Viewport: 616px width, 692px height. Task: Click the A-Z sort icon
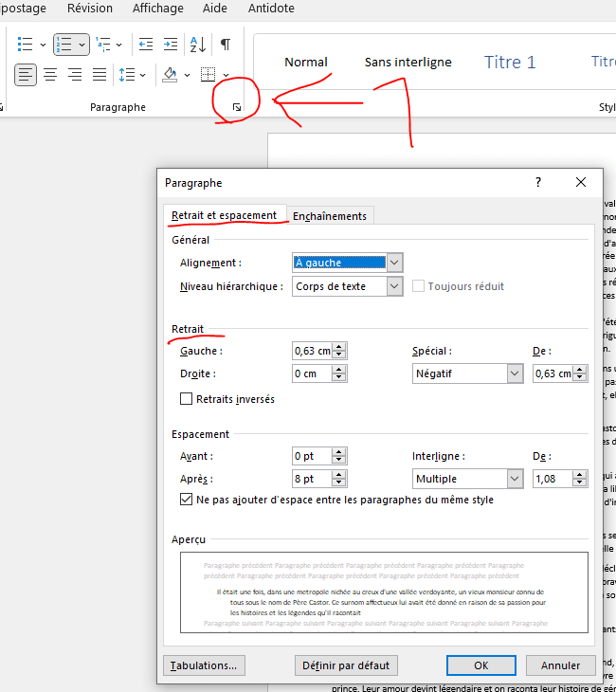coord(198,45)
